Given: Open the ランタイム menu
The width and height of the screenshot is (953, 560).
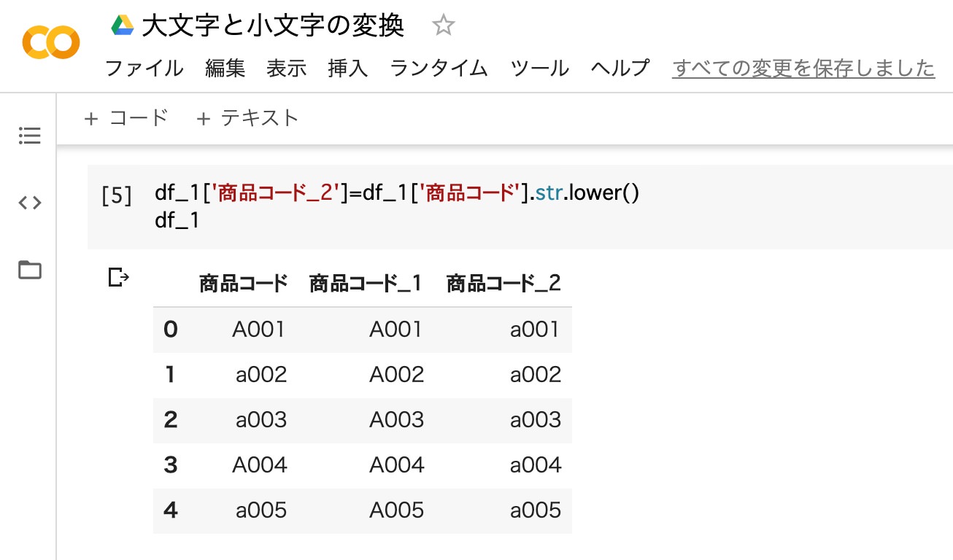Looking at the screenshot, I should click(x=439, y=69).
